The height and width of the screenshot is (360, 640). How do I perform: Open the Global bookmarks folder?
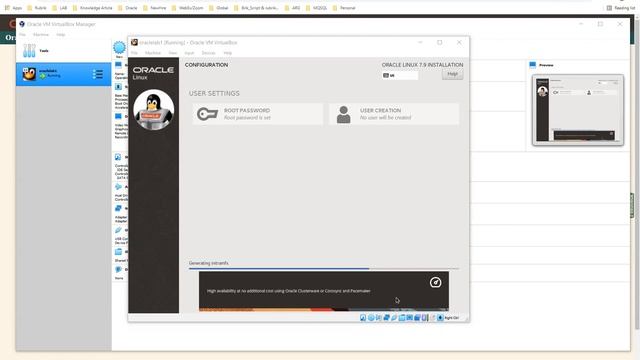(x=218, y=8)
